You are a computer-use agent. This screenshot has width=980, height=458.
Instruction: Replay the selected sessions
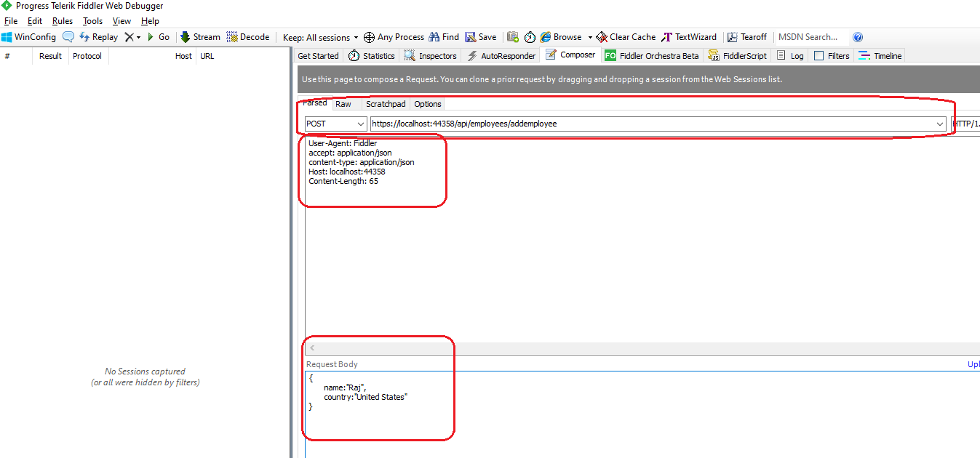(98, 37)
